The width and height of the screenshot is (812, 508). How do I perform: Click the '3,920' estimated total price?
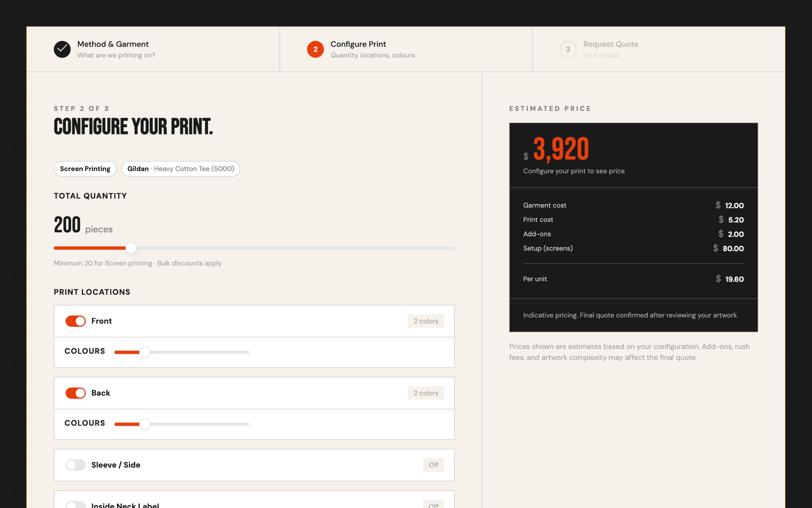[561, 149]
